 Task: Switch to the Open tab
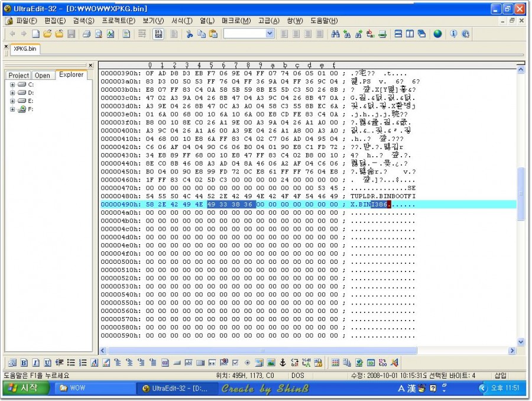pyautogui.click(x=43, y=75)
